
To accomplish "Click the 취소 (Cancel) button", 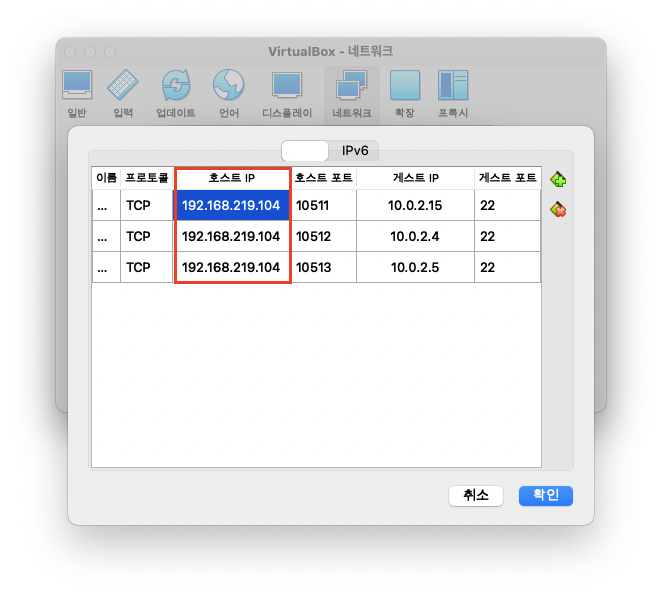I will (476, 496).
